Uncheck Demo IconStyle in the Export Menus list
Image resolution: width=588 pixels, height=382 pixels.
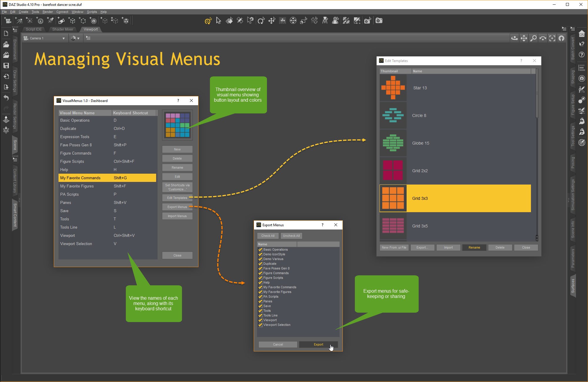[260, 254]
